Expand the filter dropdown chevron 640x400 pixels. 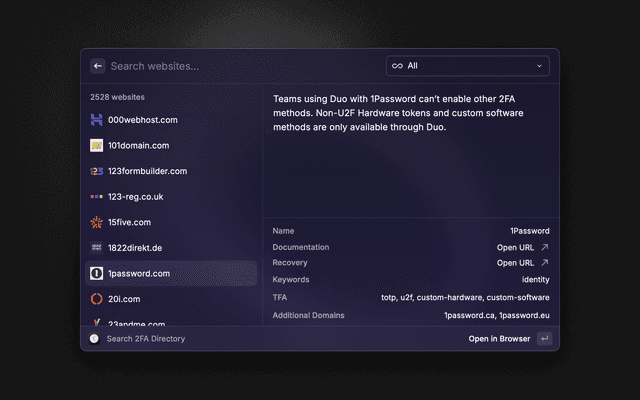(x=540, y=66)
